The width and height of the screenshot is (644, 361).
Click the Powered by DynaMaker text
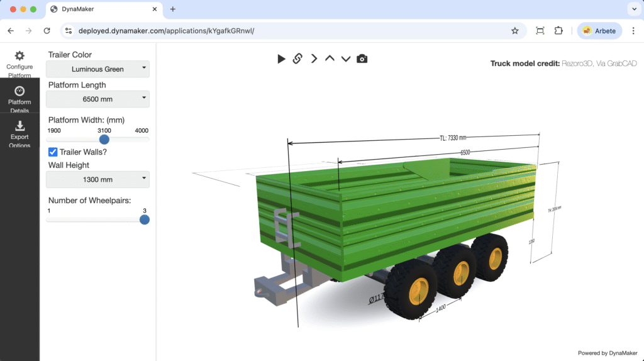(608, 353)
